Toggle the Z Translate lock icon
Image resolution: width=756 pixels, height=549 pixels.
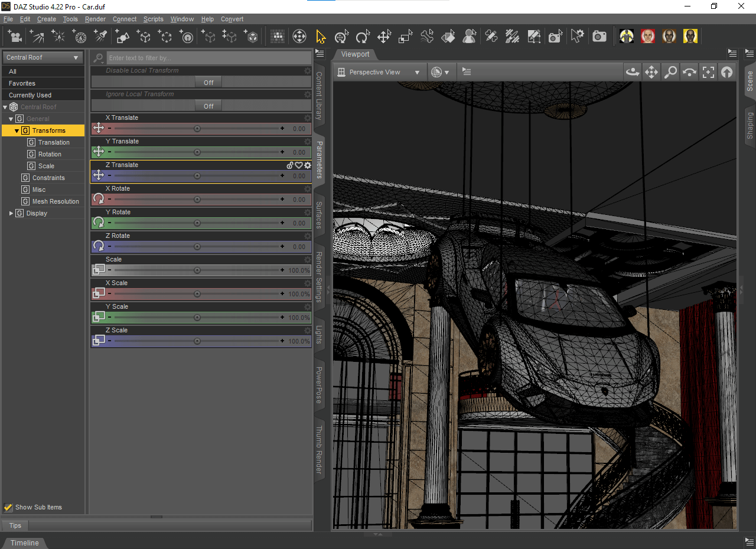290,165
